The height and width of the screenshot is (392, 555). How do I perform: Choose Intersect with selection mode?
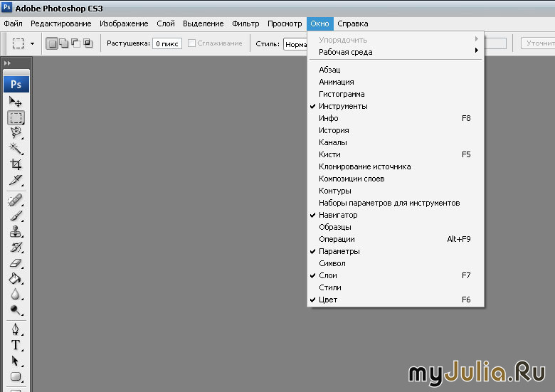[88, 43]
